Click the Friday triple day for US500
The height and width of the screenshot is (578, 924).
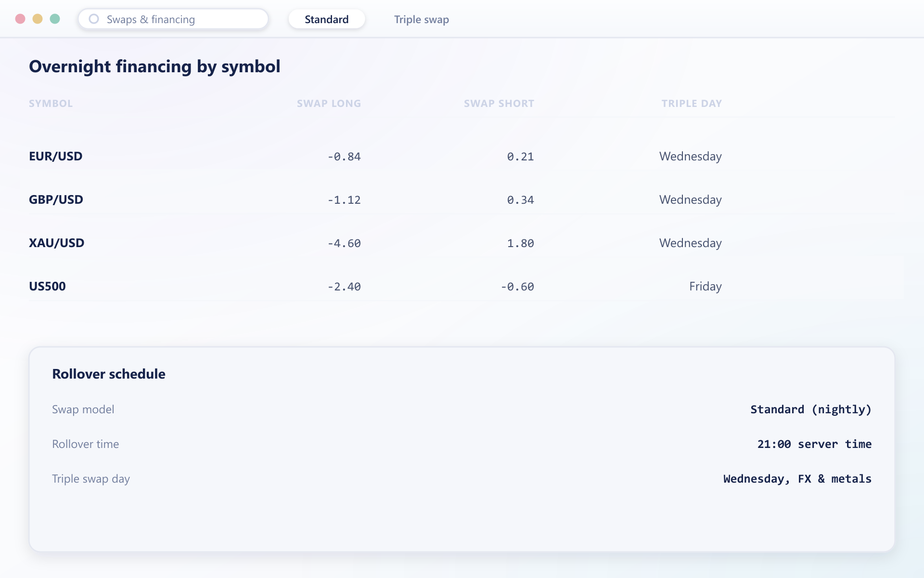click(x=705, y=287)
